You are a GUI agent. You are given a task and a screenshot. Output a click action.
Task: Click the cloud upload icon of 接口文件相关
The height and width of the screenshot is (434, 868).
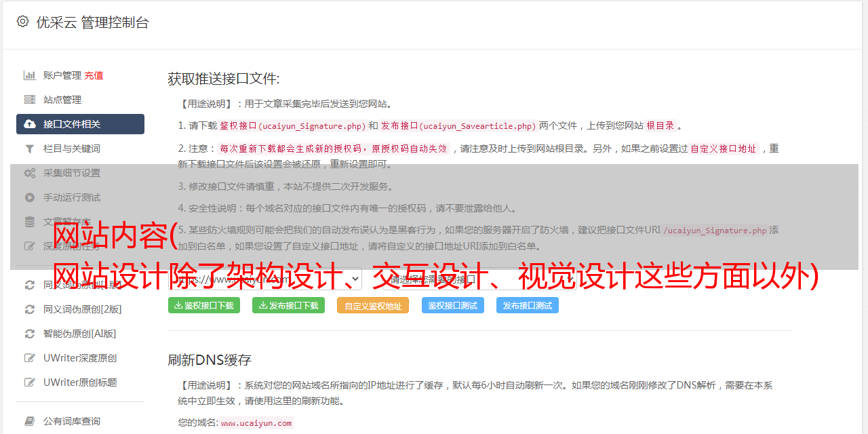pos(30,124)
